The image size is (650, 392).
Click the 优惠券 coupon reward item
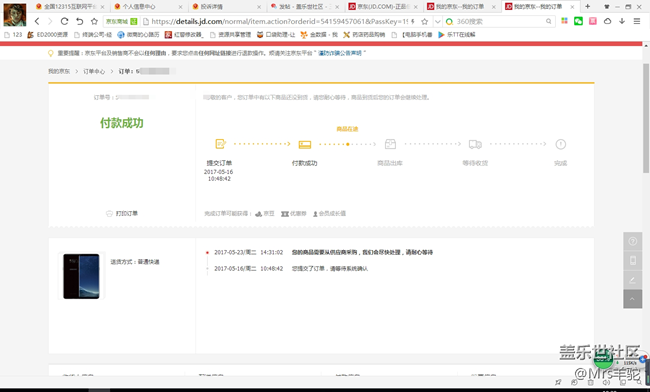point(293,213)
